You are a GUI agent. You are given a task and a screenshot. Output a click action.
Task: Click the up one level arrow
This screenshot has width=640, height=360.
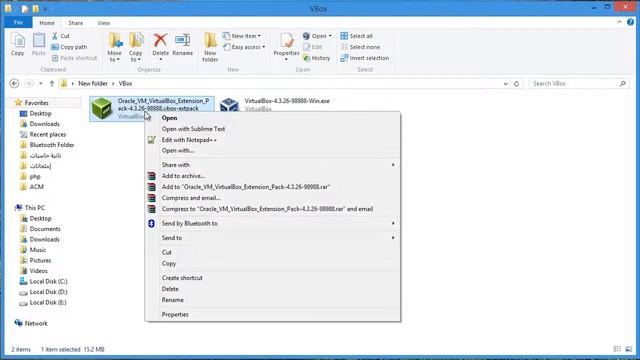point(52,84)
